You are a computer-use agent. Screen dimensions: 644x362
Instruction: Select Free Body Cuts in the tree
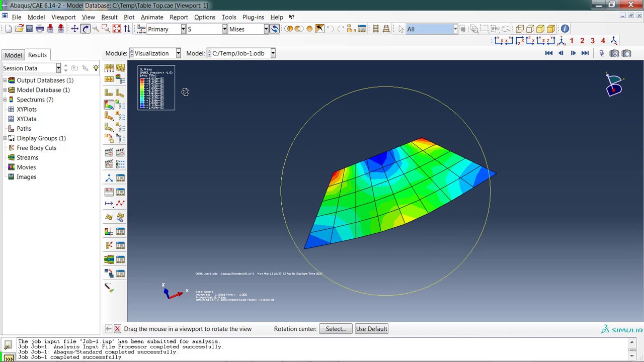pyautogui.click(x=36, y=148)
